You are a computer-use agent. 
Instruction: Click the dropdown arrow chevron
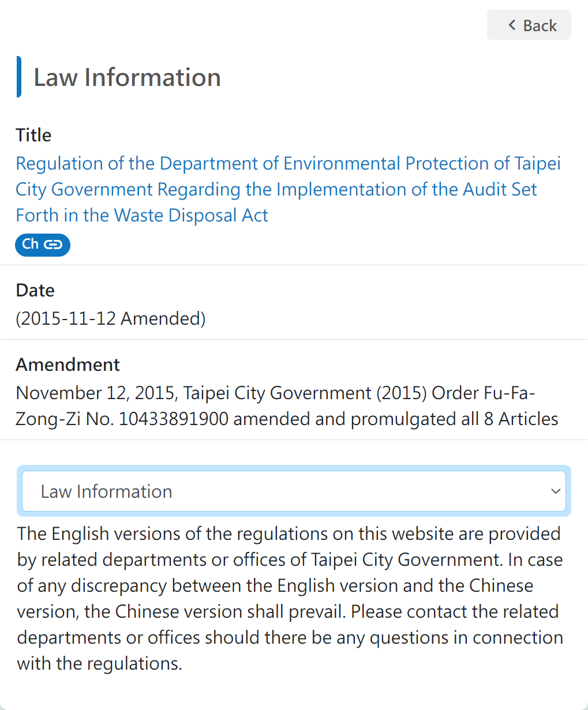pyautogui.click(x=556, y=491)
